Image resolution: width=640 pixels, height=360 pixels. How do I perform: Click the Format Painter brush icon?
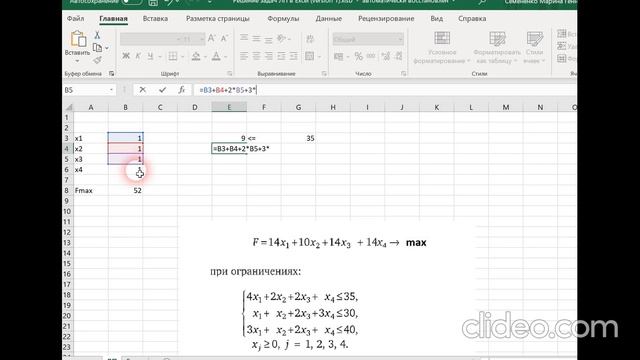(97, 60)
